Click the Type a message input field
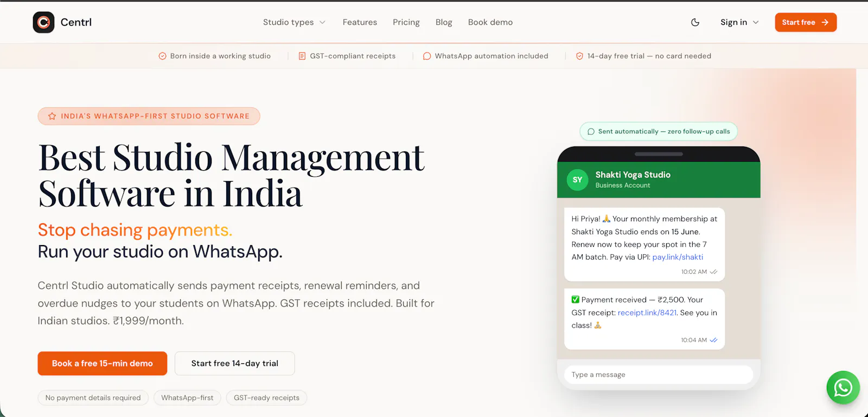Image resolution: width=868 pixels, height=417 pixels. point(659,375)
